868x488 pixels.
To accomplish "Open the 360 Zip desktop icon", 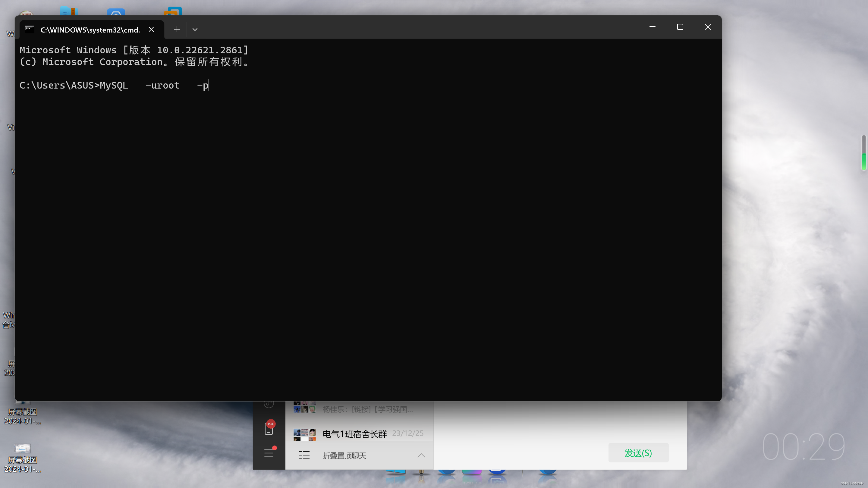I will (69, 11).
